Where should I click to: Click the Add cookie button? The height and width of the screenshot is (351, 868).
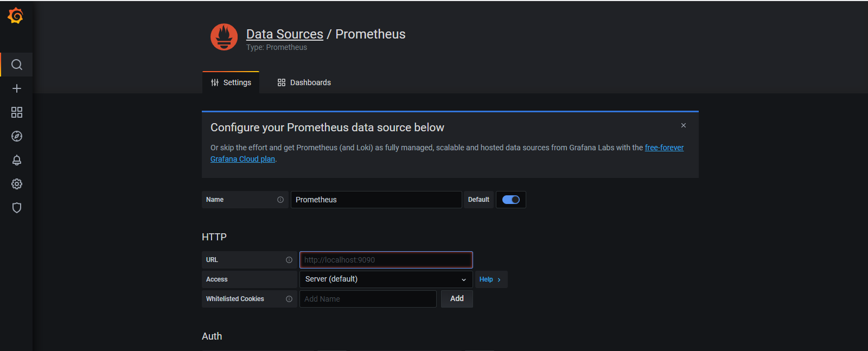[457, 299]
